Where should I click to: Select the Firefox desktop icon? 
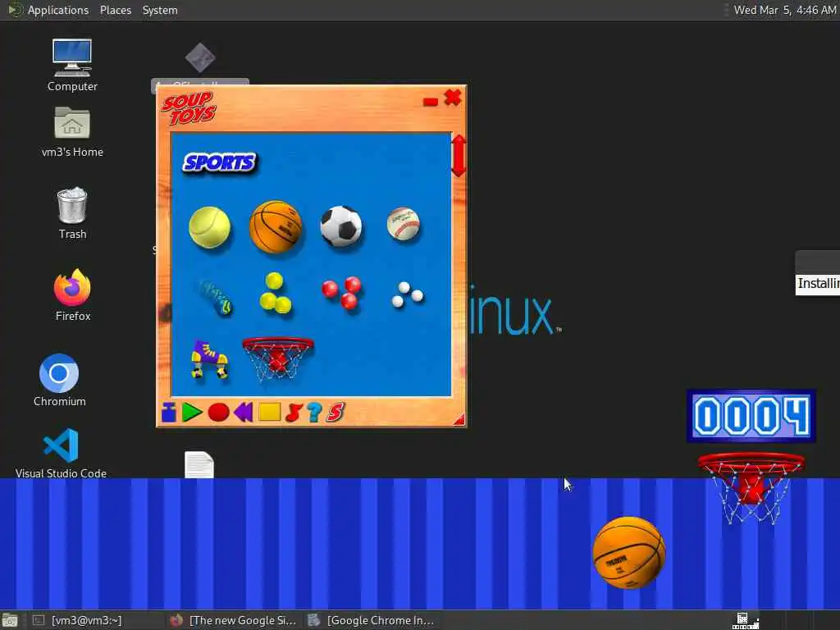72,294
